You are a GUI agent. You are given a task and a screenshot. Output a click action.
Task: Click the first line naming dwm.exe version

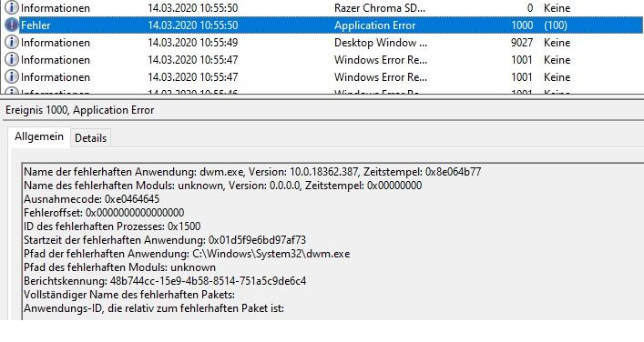click(x=252, y=171)
